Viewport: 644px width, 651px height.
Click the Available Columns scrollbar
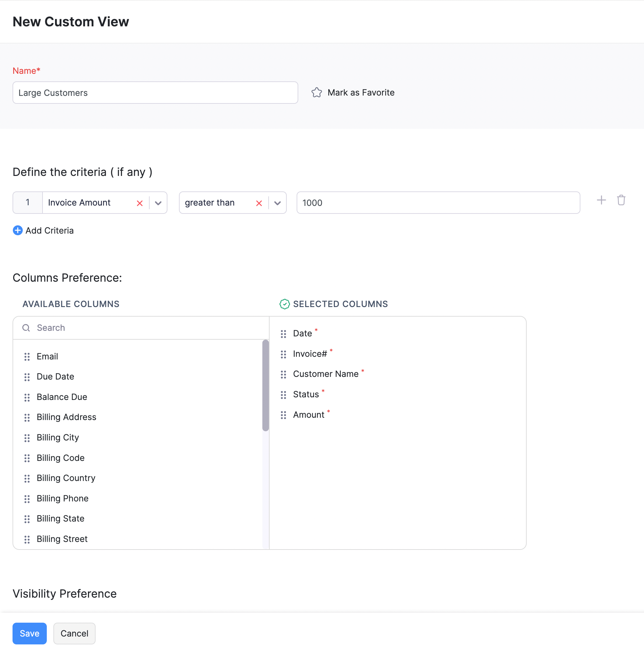click(x=265, y=385)
